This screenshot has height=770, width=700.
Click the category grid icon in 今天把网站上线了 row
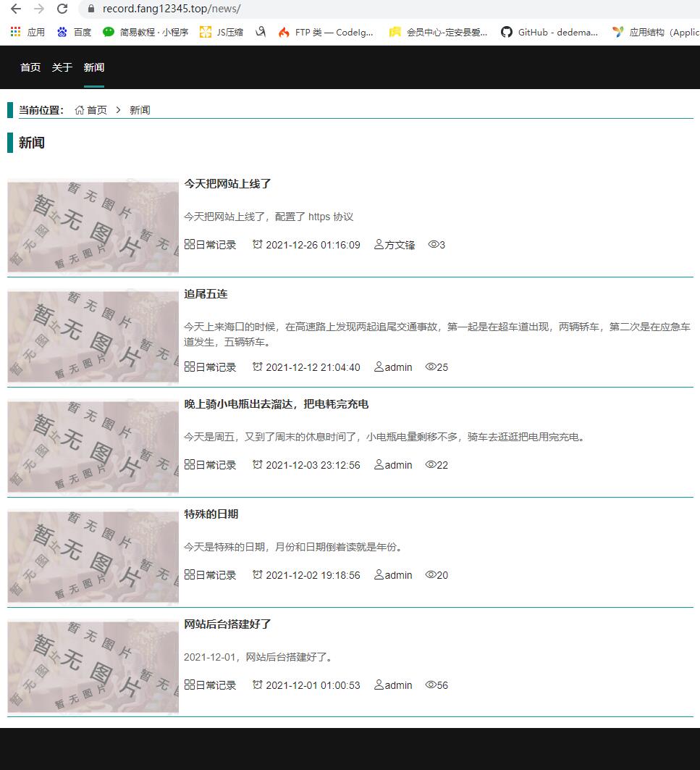[x=190, y=244]
